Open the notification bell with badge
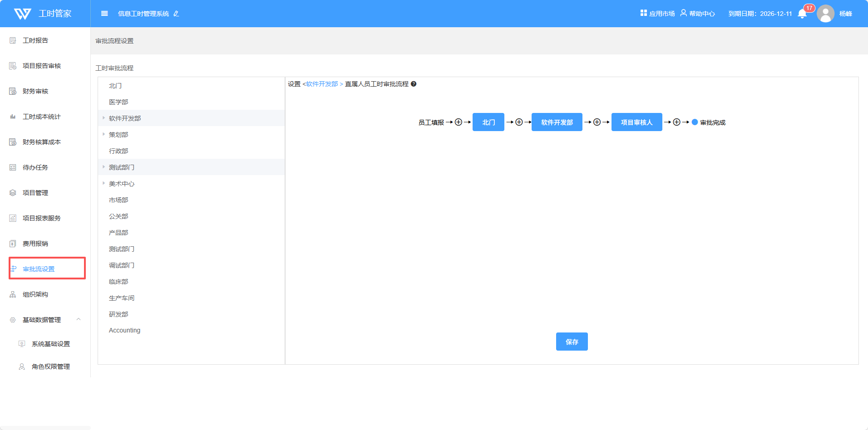Screen dimensions: 868x430 click(802, 14)
